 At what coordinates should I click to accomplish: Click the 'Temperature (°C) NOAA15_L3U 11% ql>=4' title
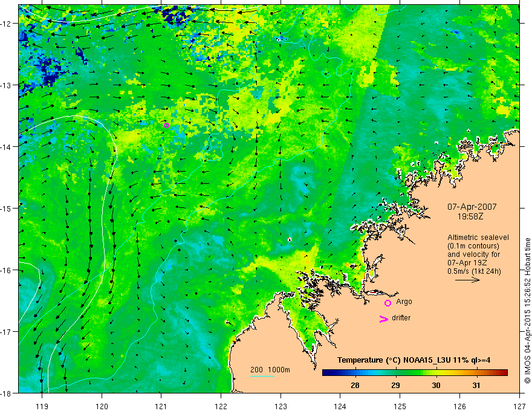(x=414, y=360)
